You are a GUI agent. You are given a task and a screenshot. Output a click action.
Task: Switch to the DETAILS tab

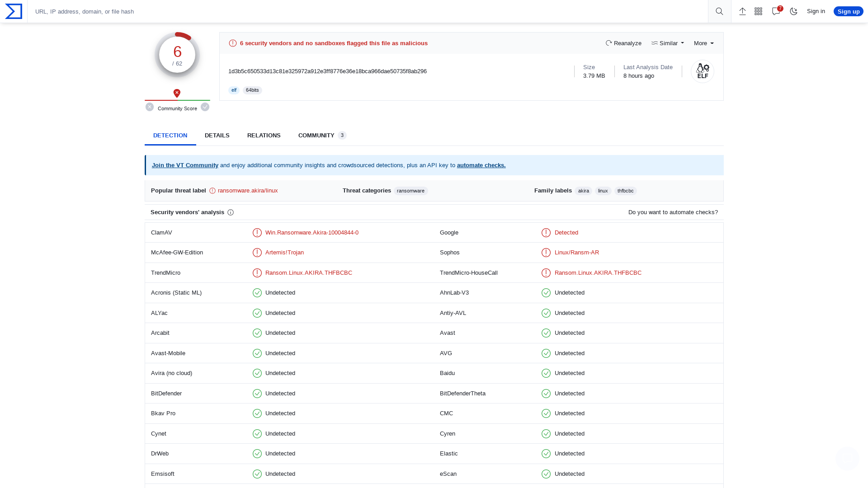(217, 136)
